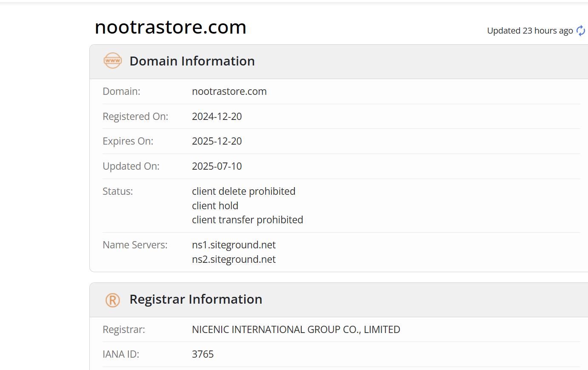The height and width of the screenshot is (370, 588).
Task: Click the orange registrar R icon
Action: click(x=113, y=300)
